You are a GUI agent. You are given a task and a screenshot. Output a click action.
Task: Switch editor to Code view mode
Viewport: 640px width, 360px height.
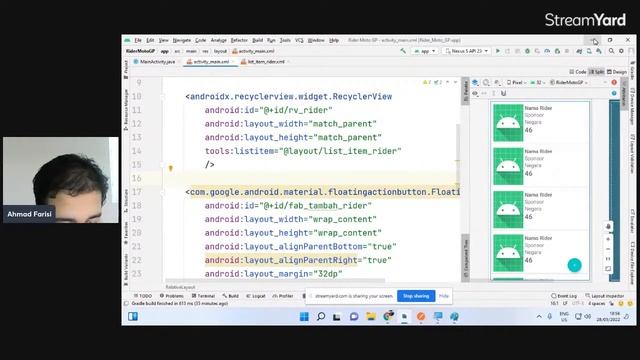point(578,72)
